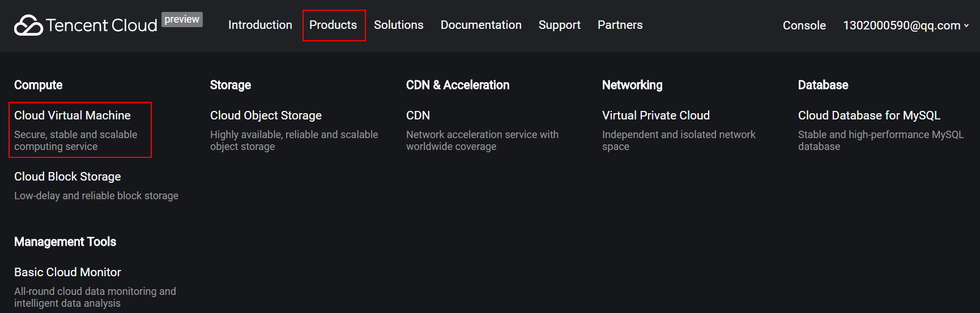Image resolution: width=980 pixels, height=313 pixels.
Task: Open the Introduction menu item
Action: point(260,25)
